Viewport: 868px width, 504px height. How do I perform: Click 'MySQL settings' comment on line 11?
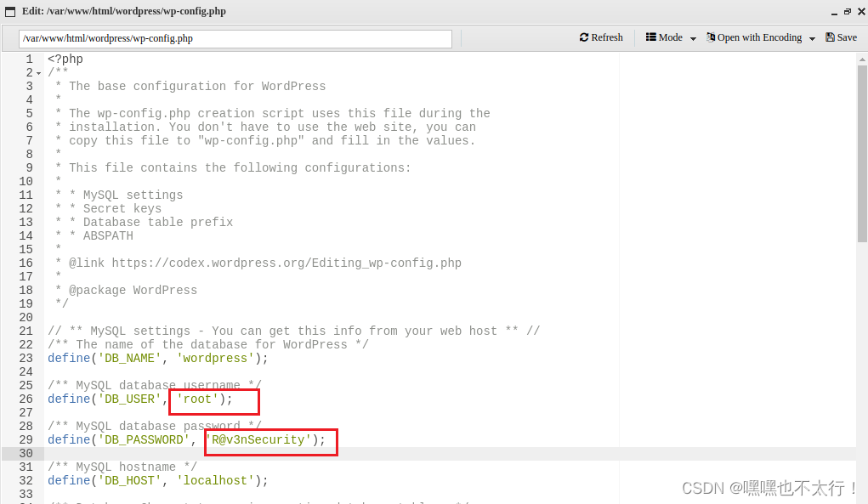(x=133, y=195)
